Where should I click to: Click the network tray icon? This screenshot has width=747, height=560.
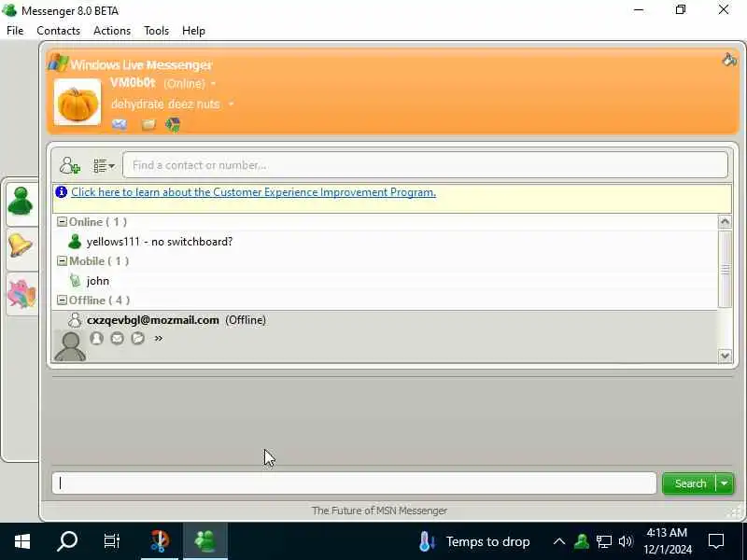603,541
